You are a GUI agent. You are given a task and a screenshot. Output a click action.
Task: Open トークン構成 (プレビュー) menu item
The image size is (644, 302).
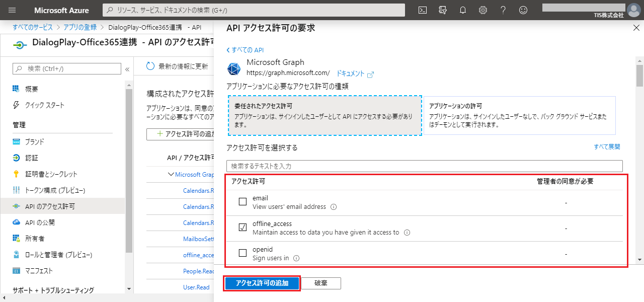coord(55,190)
